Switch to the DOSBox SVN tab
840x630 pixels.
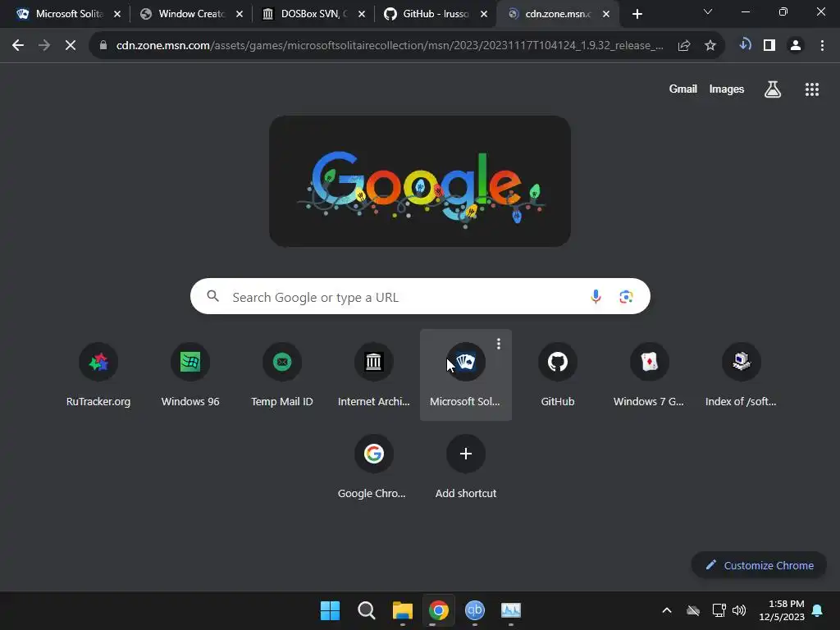point(313,14)
